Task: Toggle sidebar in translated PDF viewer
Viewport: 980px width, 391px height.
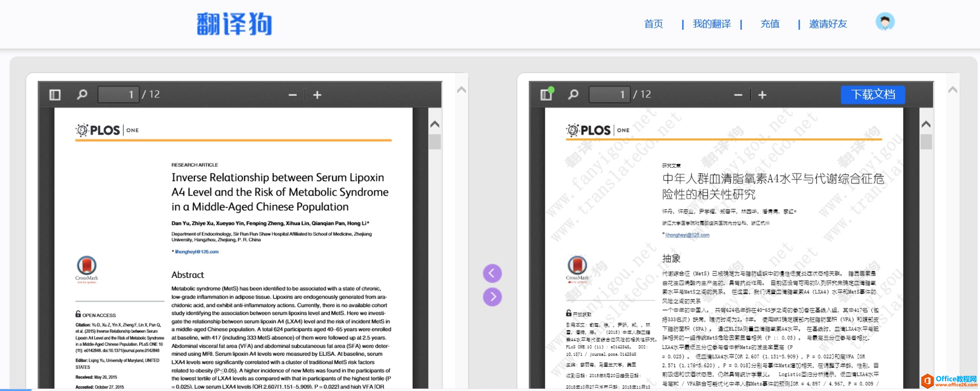Action: coord(546,95)
